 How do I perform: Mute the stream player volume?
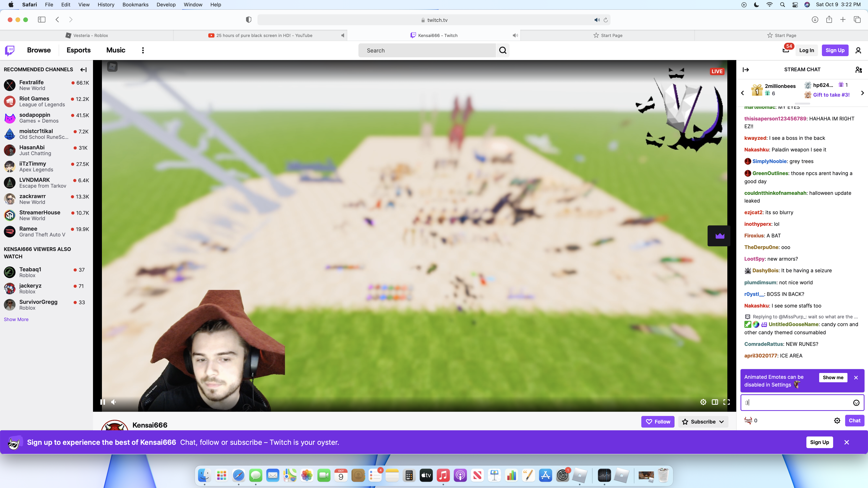coord(114,402)
